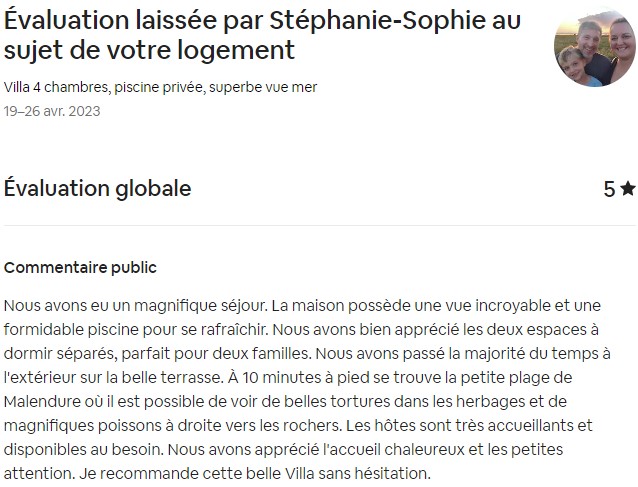Click the overall rating number 5

609,188
